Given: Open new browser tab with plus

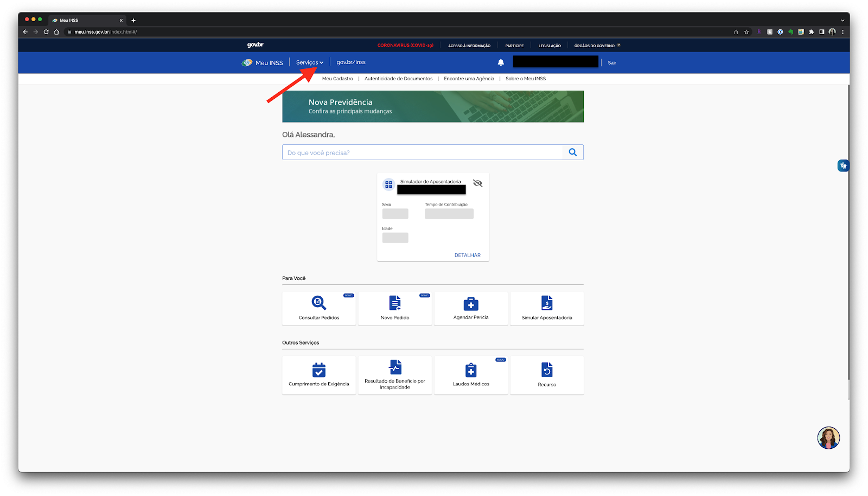Looking at the screenshot, I should (133, 21).
